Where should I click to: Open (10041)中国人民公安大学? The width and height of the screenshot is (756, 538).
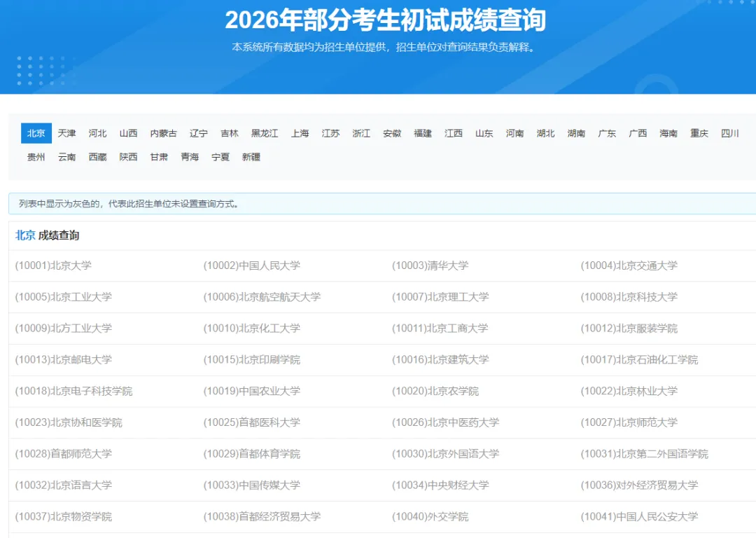639,516
